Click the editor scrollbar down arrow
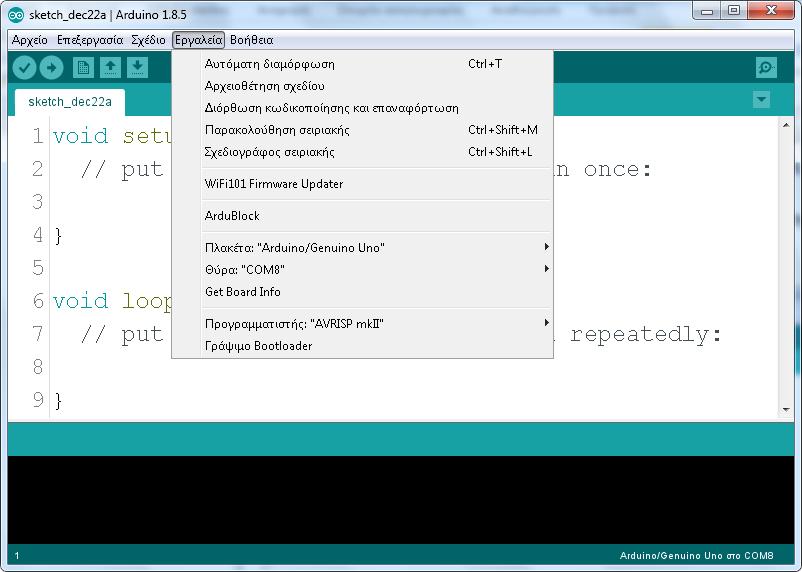Screen dimensions: 802x572 [x=786, y=409]
